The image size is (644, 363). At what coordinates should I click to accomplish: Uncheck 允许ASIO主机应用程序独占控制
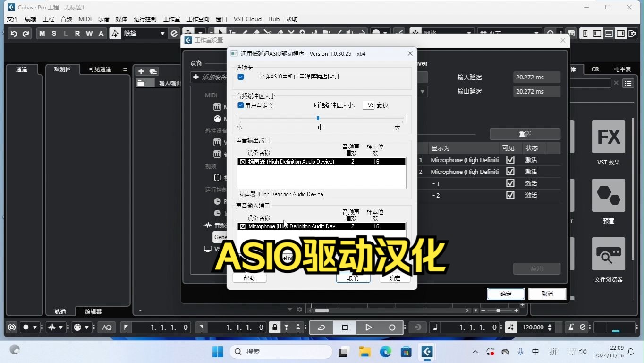point(241,77)
